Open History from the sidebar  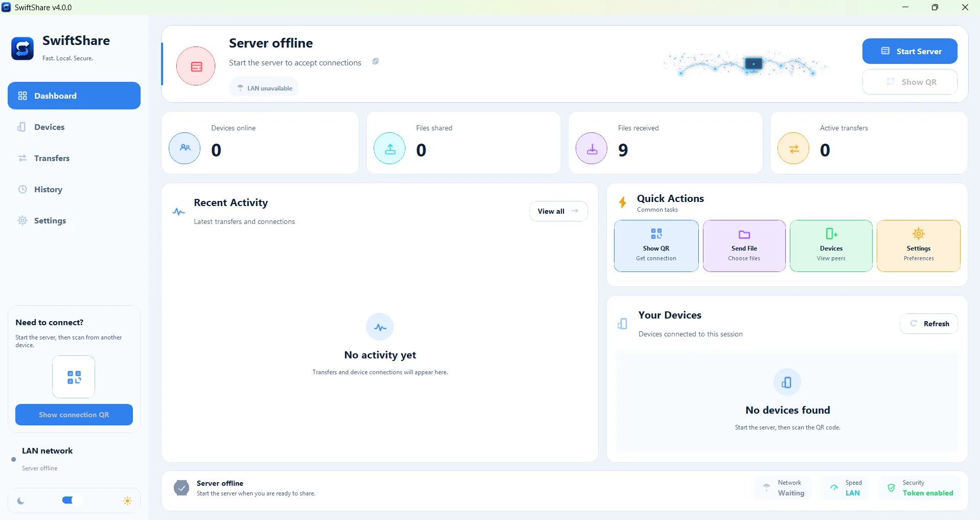pyautogui.click(x=74, y=189)
